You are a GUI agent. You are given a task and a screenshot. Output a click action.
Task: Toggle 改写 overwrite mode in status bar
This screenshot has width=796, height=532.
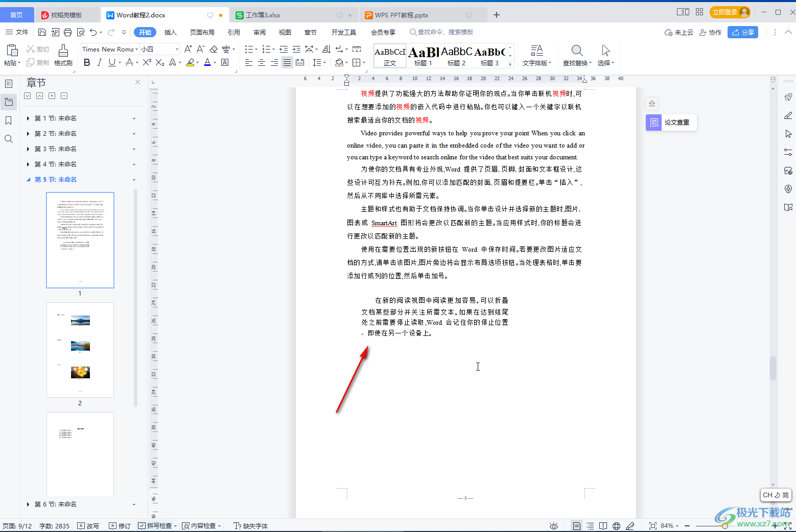coord(88,526)
